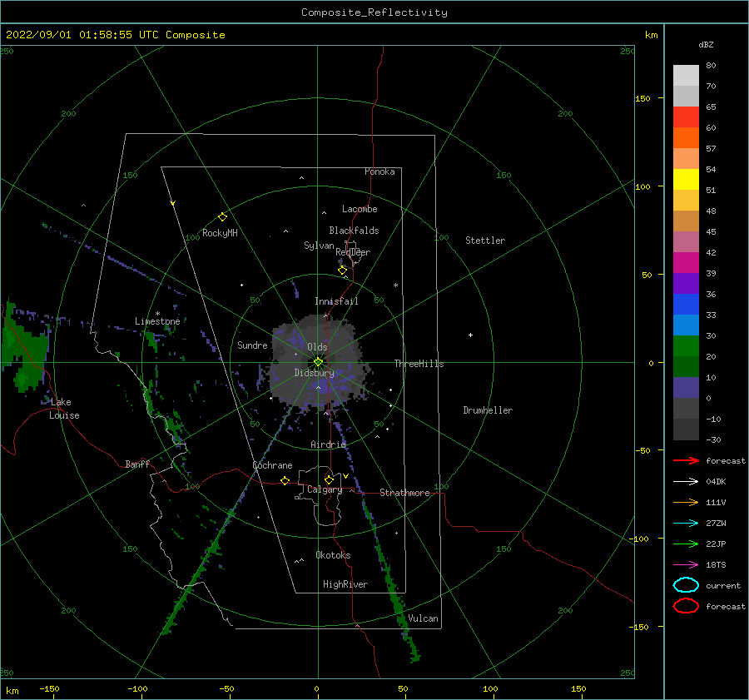Image resolution: width=749 pixels, height=700 pixels.
Task: Click the 150 tick label on bottom axis
Action: pos(578,688)
